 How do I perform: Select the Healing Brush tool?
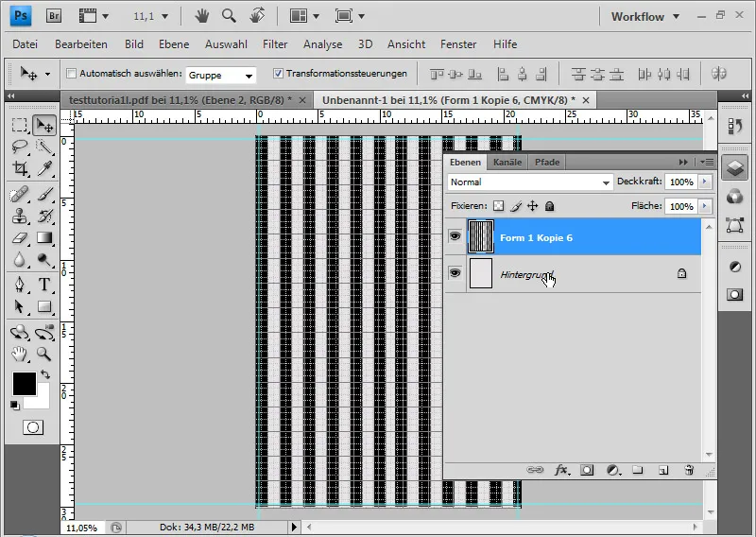[19, 195]
